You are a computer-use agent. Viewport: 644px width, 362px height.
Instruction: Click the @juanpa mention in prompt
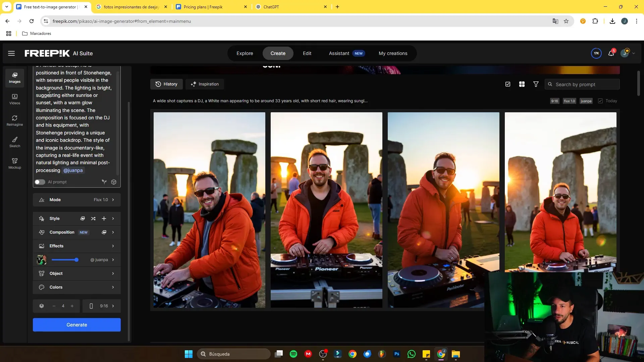tap(73, 170)
